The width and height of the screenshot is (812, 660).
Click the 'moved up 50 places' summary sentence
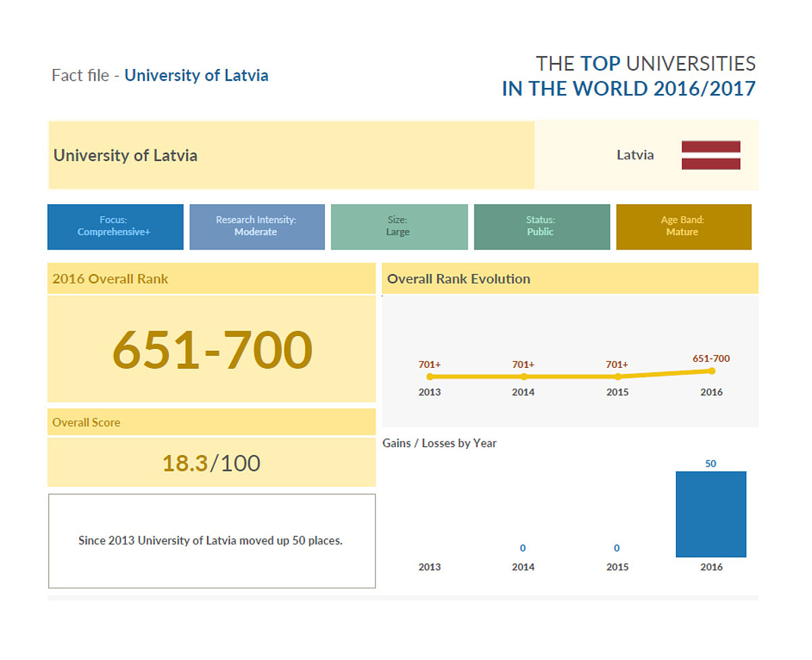[210, 541]
